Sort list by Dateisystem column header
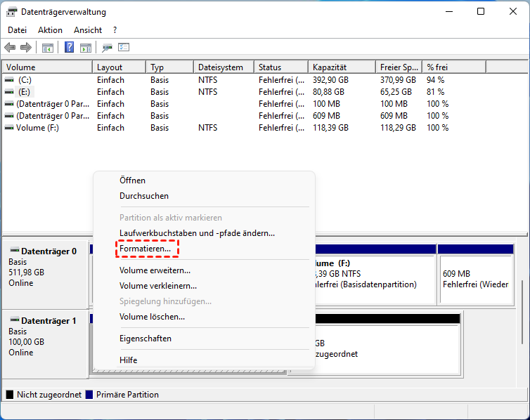Screen dimensions: 530x420 pyautogui.click(x=221, y=67)
